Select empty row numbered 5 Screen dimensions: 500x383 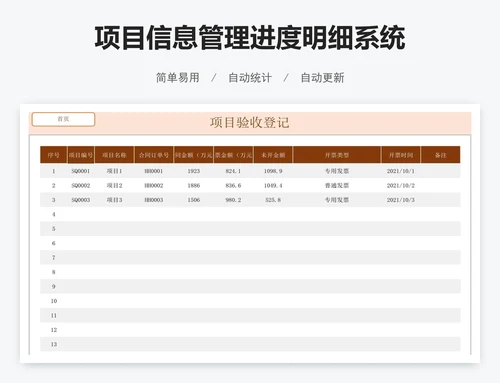click(x=250, y=229)
